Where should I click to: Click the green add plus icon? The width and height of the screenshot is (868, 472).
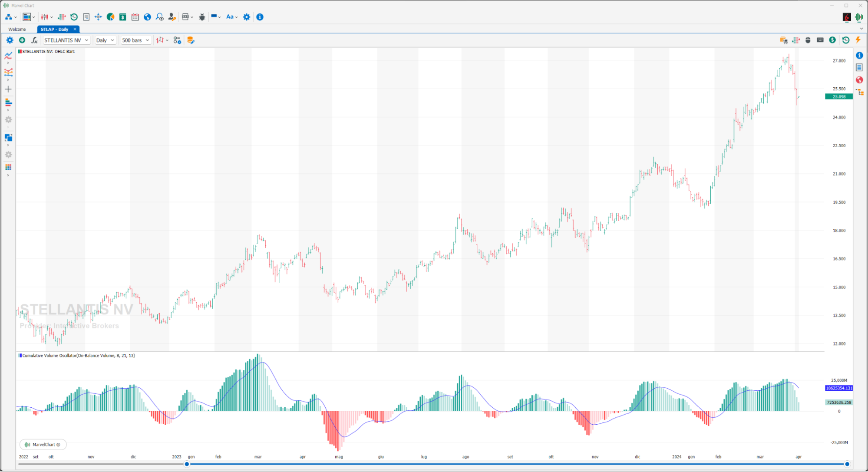pyautogui.click(x=22, y=40)
